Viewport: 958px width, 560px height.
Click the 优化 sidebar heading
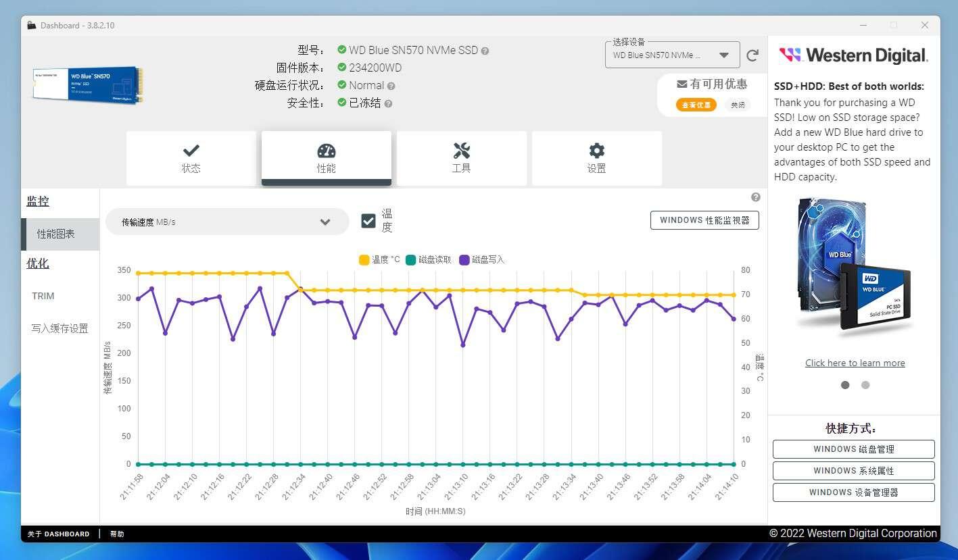coord(38,263)
